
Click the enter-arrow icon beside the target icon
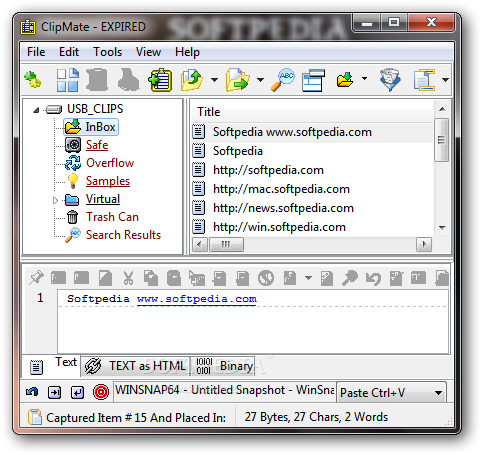point(77,392)
